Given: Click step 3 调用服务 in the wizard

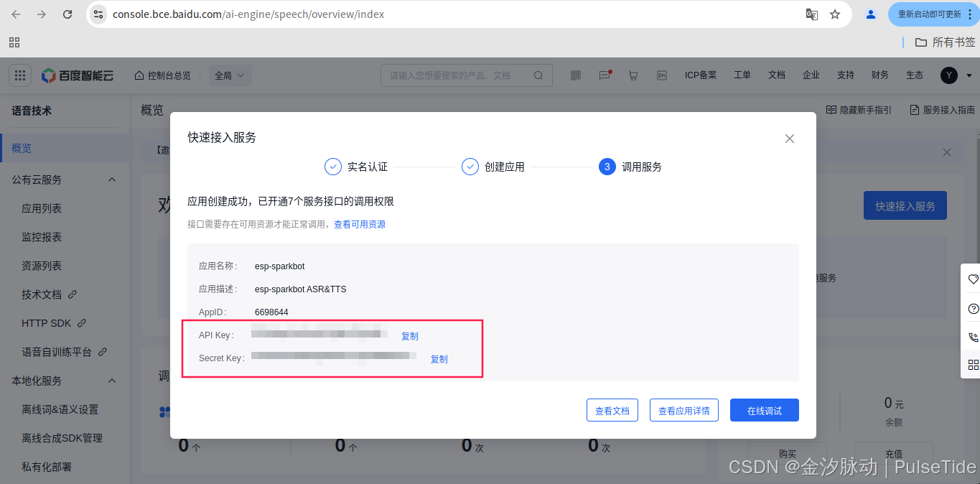Looking at the screenshot, I should click(630, 167).
